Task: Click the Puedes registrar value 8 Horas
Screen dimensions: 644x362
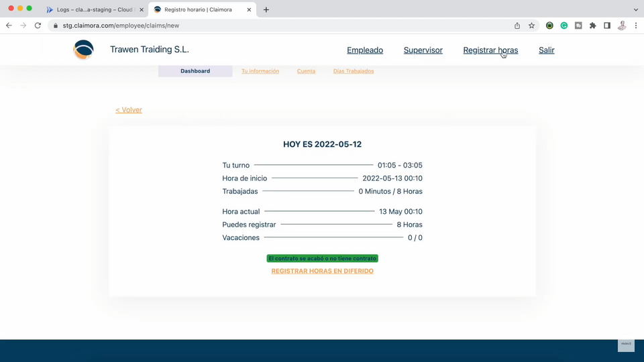Action: tap(409, 225)
